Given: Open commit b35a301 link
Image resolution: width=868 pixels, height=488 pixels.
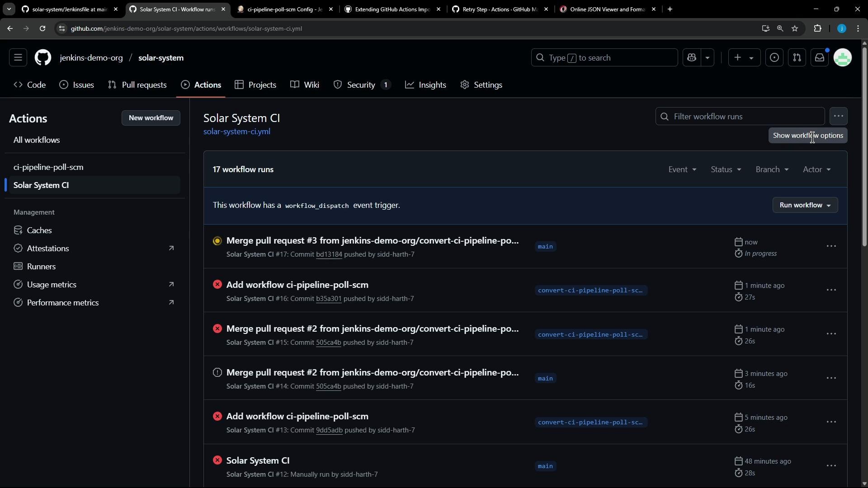Looking at the screenshot, I should click(329, 299).
